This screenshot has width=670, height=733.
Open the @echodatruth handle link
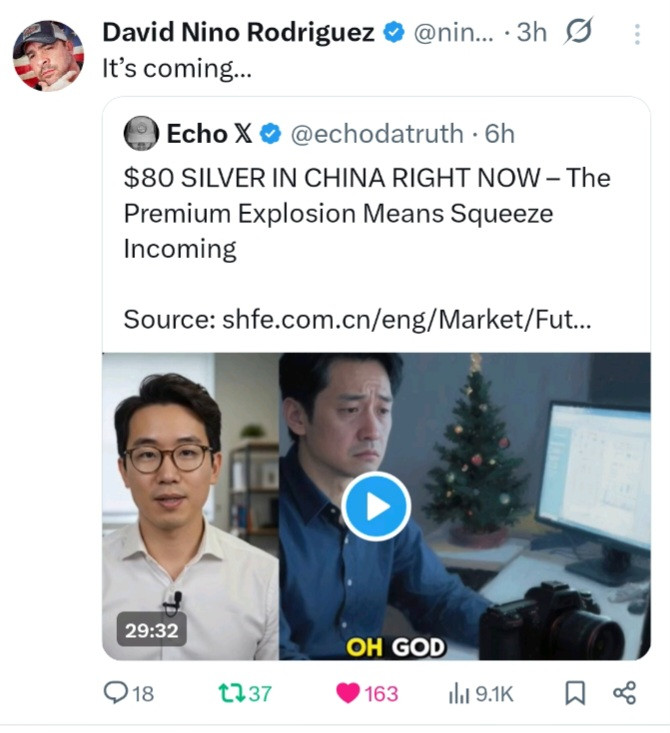pyautogui.click(x=377, y=134)
